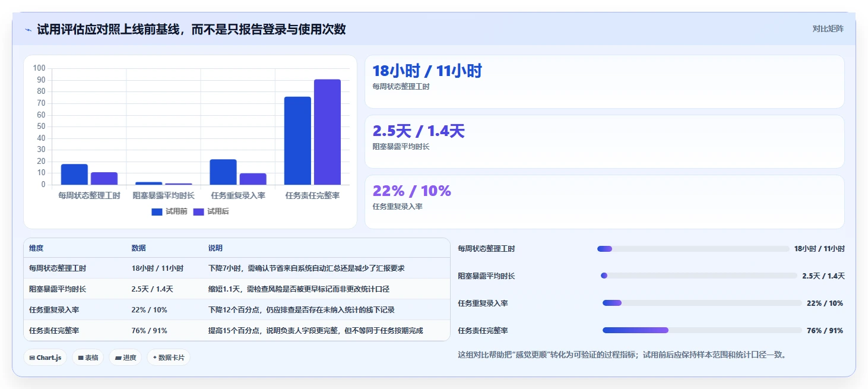Click the footnote about 感觉更顺
868x389 pixels.
(622, 355)
